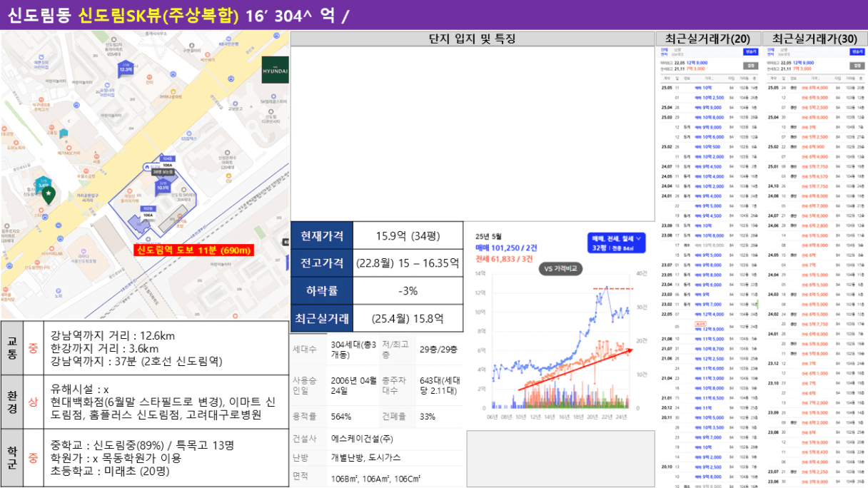Click the 매매 12억 4,000 row dated 22.05
868x488 pixels.
[x=708, y=314]
